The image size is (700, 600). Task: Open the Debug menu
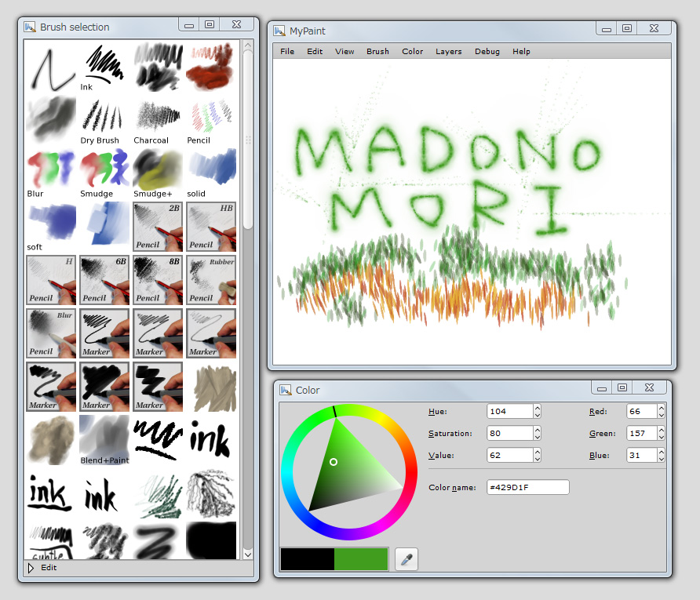(x=487, y=51)
